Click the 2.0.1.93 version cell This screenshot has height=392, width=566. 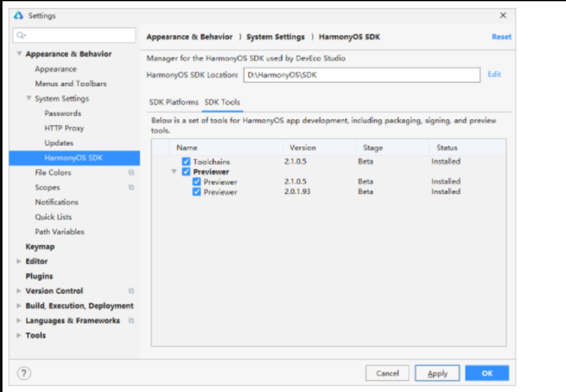click(x=297, y=192)
